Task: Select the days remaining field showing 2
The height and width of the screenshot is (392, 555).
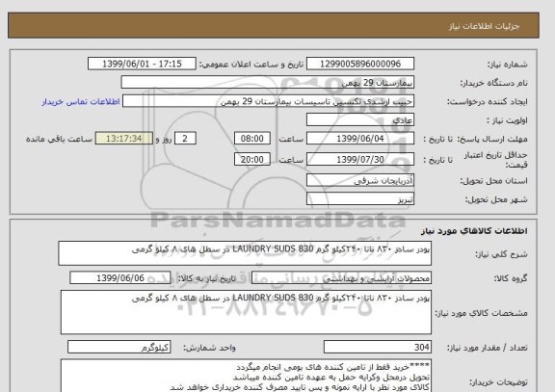Action: tap(185, 139)
